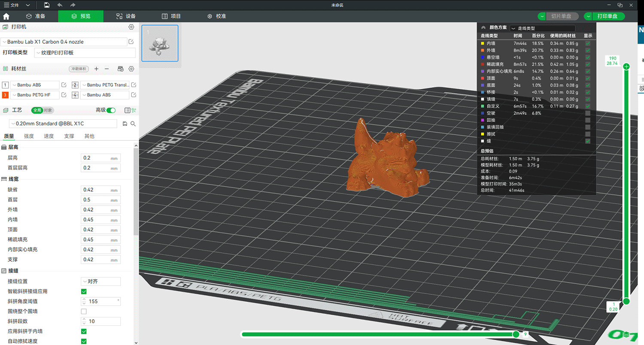Edit filament 1 Bambu ABS preset

click(x=64, y=85)
